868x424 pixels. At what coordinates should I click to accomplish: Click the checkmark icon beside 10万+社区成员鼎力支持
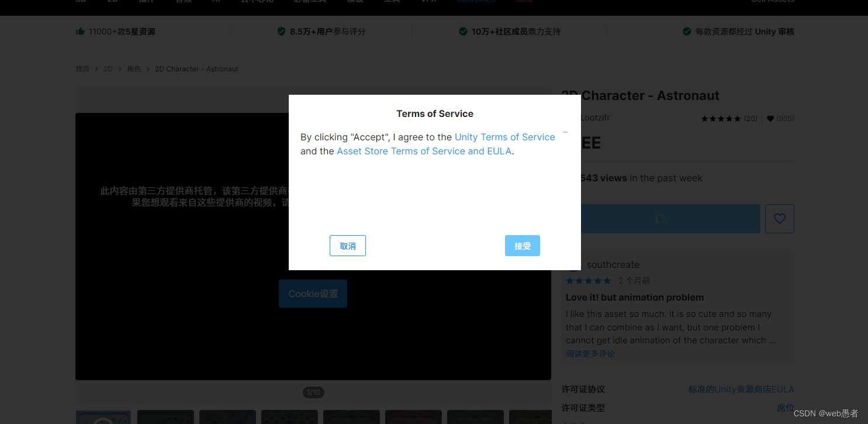(463, 31)
